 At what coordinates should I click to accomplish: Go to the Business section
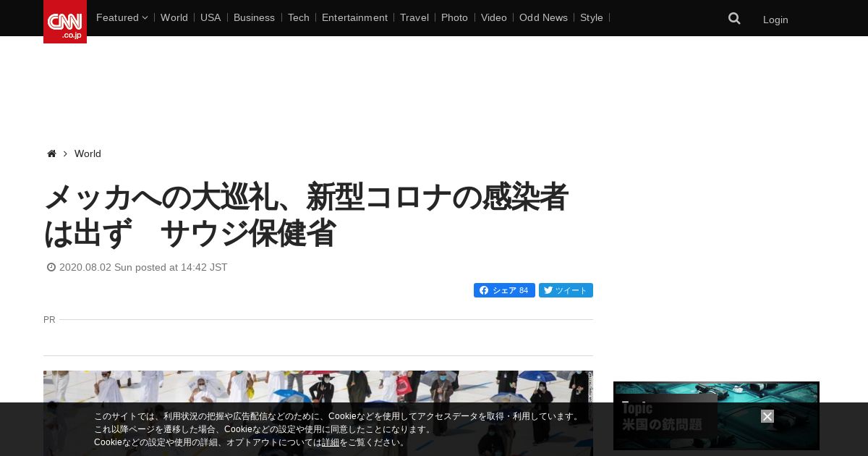(x=254, y=17)
